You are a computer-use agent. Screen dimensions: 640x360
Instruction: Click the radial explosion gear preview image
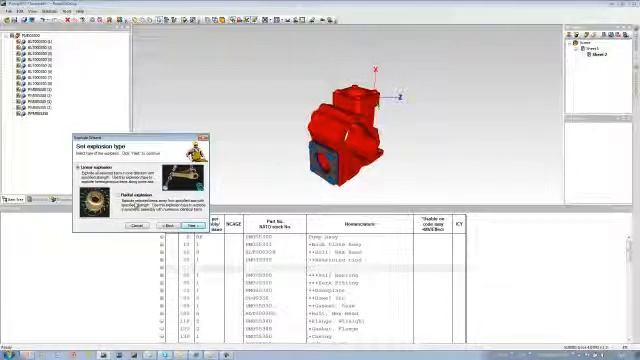coord(95,202)
